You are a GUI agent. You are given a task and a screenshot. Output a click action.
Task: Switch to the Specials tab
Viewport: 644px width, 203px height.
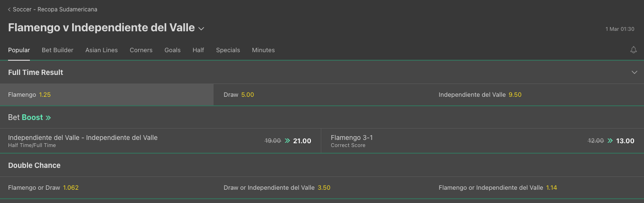tap(228, 50)
